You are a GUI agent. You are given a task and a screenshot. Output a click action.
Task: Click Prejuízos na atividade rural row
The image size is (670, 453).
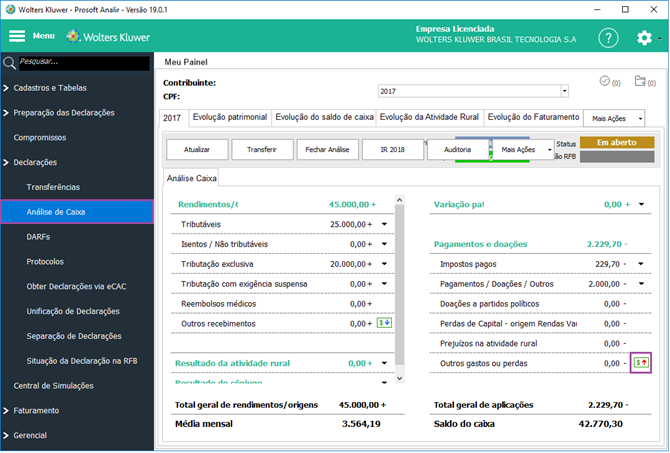tap(540, 344)
